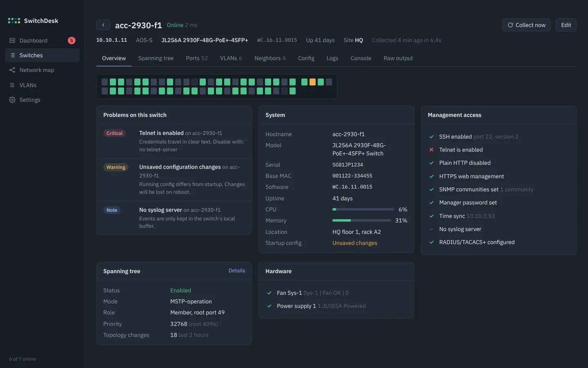
Task: Click the serial number SG81JP1234
Action: (347, 165)
